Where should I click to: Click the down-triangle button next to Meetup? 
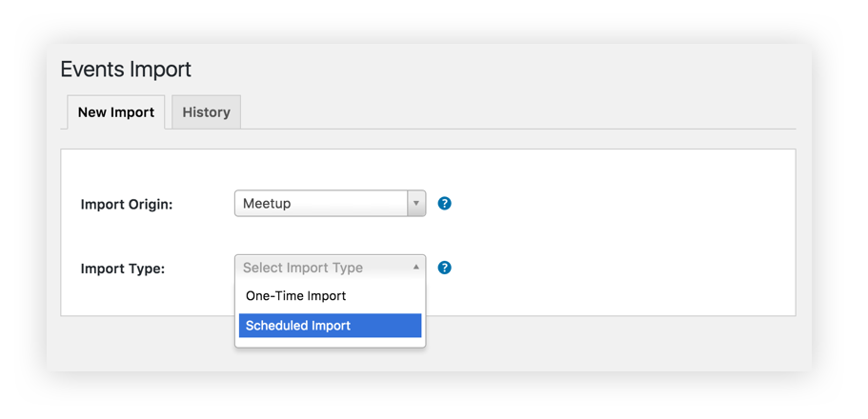click(x=416, y=204)
